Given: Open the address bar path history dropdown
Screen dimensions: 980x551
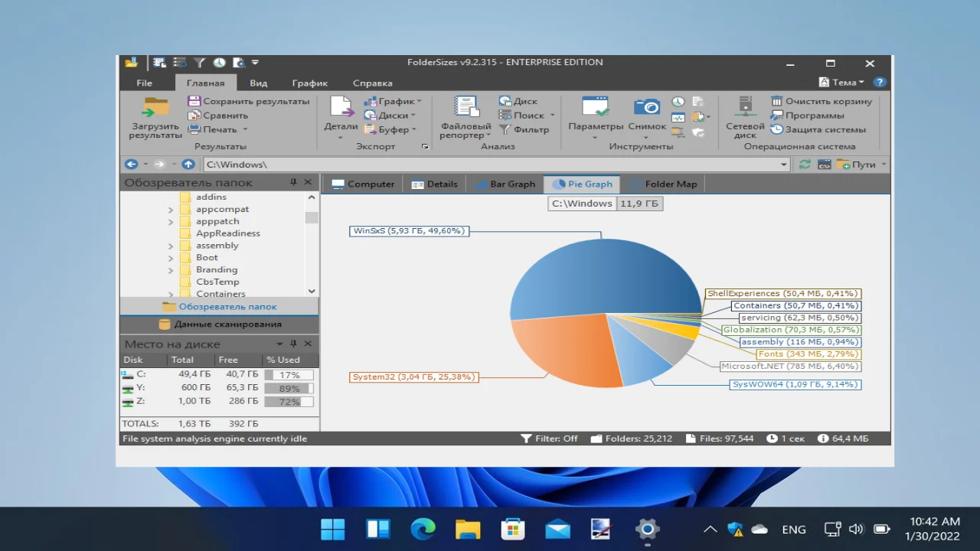Looking at the screenshot, I should tap(783, 165).
